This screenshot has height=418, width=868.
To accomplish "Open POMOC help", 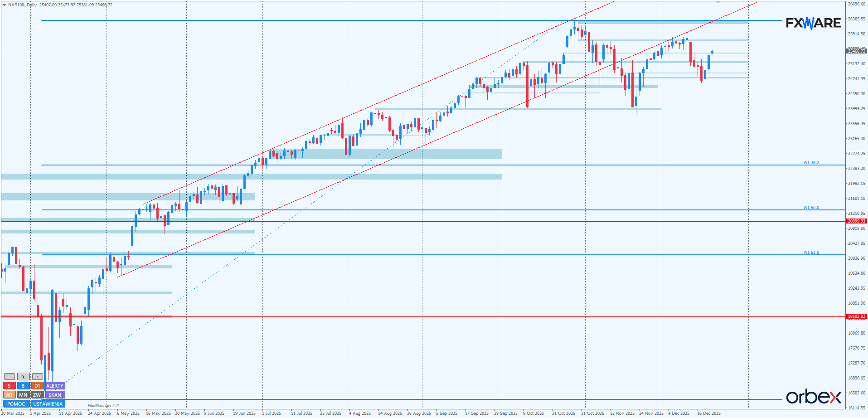I will point(16,404).
